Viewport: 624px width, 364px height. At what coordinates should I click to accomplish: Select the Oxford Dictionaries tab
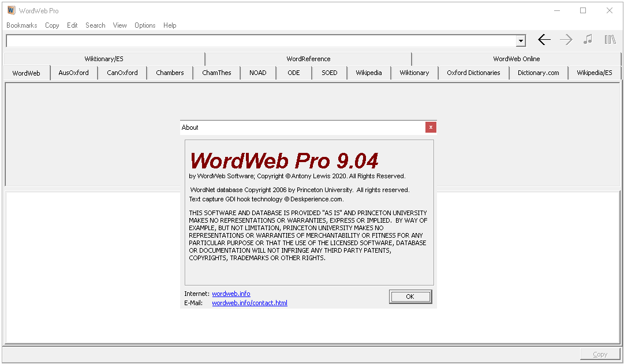pyautogui.click(x=473, y=73)
